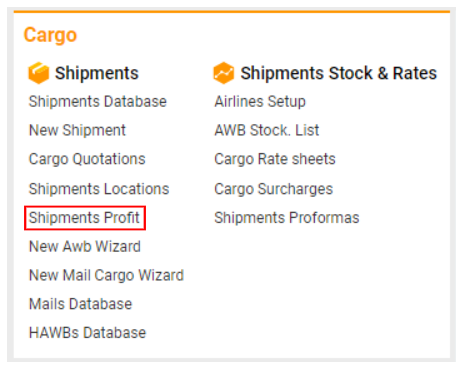Open Shipments Database link

tap(98, 102)
